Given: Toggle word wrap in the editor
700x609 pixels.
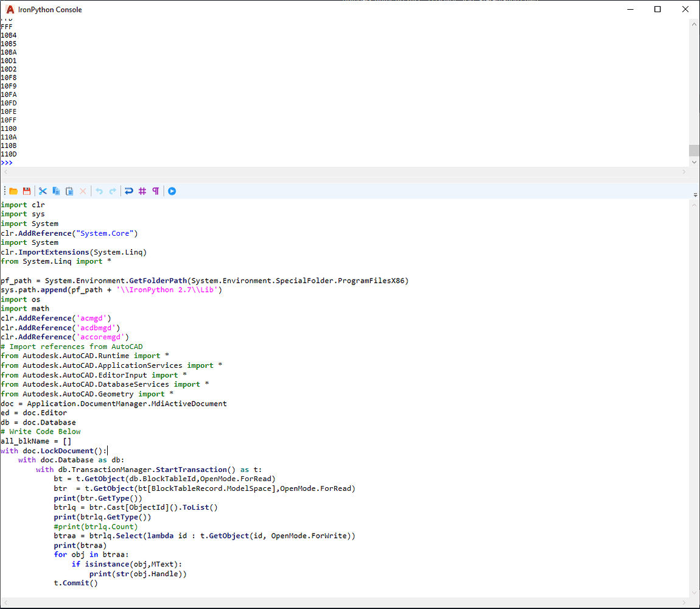Looking at the screenshot, I should [129, 191].
